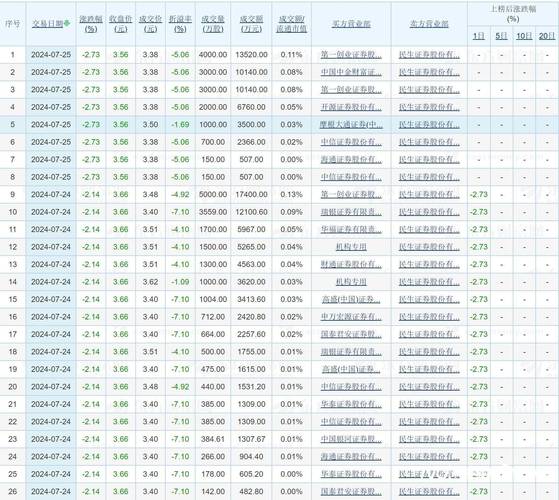Click ratio 0.13% in row 9
Viewport: 559px width, 500px height.
point(292,195)
